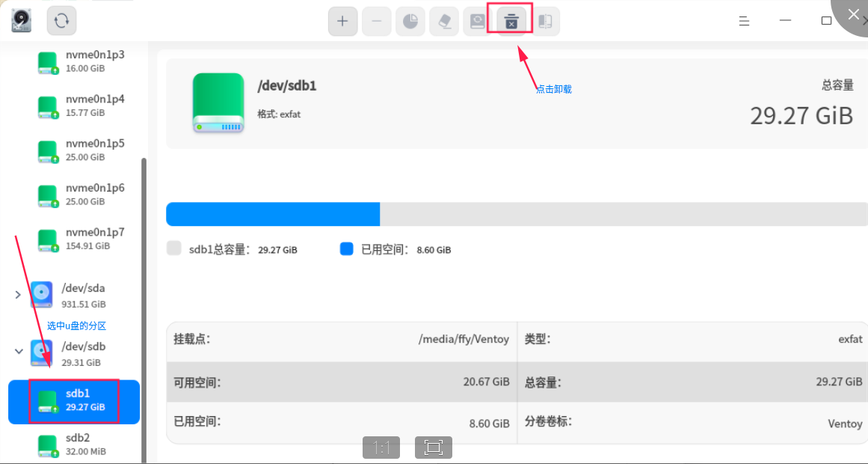Viewport: 868px width, 464px height.
Task: Open the hamburger main menu
Action: click(x=744, y=21)
